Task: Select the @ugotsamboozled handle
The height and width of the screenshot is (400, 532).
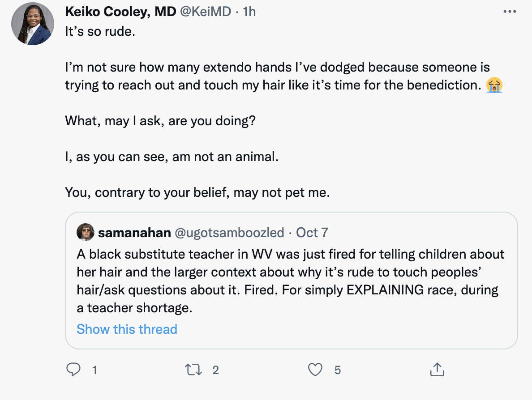Action: [229, 233]
